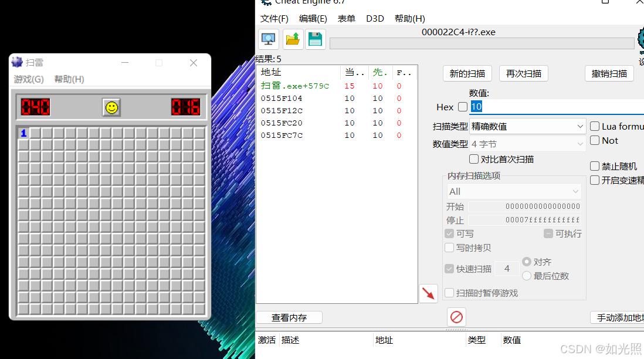Open the 编辑(E) menu
Image resolution: width=644 pixels, height=359 pixels.
(x=313, y=19)
